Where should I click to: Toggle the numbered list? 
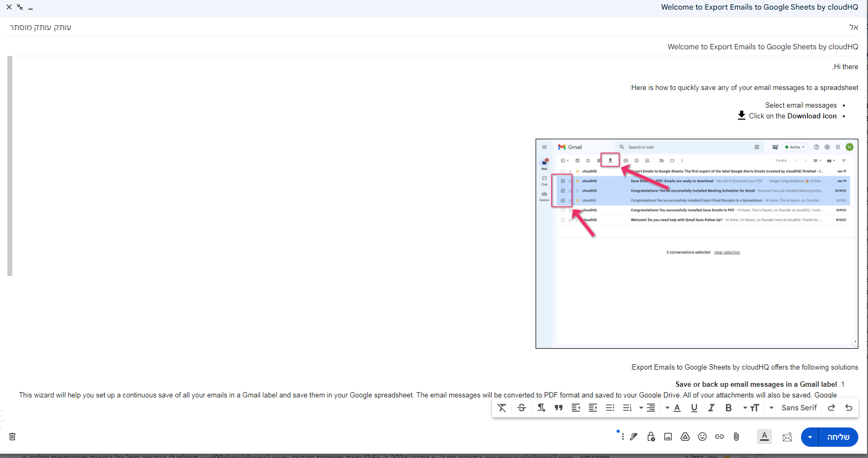pos(627,408)
